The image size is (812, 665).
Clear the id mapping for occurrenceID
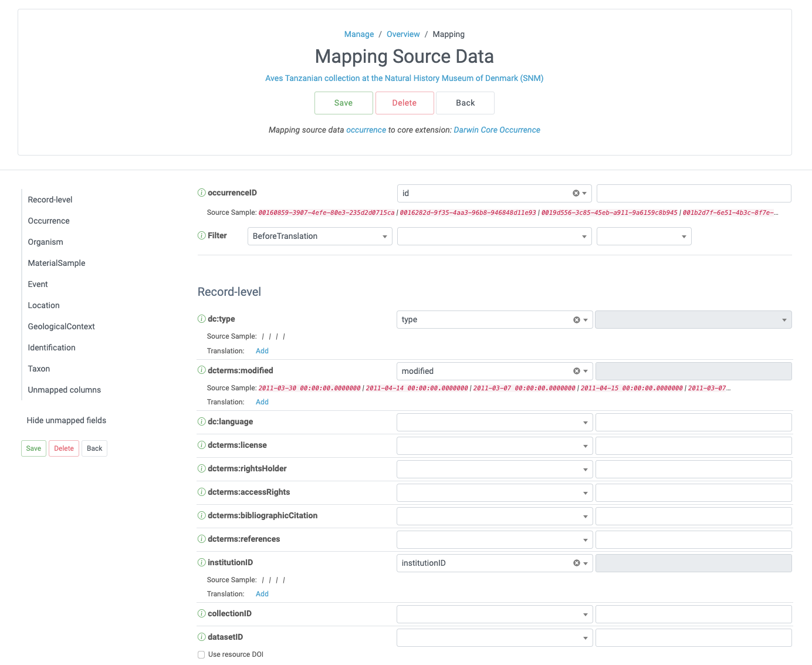click(575, 193)
